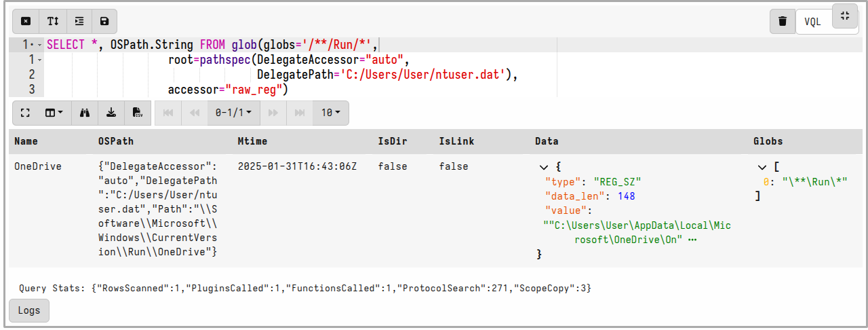Collapse the Globs array chevron
This screenshot has height=330, width=868.
762,166
